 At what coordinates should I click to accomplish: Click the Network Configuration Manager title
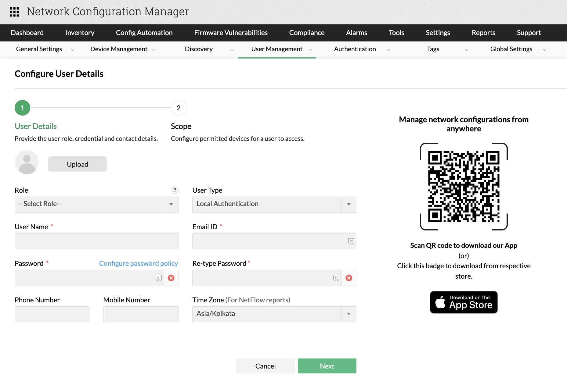pos(108,12)
